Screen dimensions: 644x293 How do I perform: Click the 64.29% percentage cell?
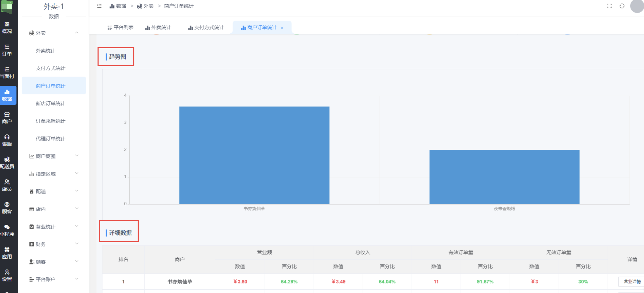tap(289, 281)
